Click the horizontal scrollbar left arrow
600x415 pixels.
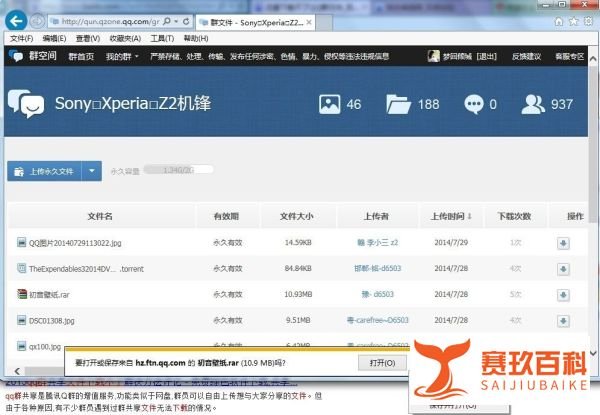click(x=17, y=371)
